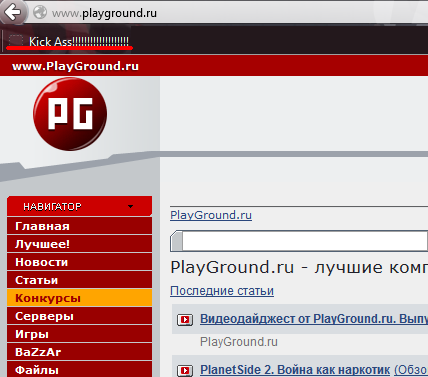
Task: Click the round red PG logo
Action: point(70,114)
